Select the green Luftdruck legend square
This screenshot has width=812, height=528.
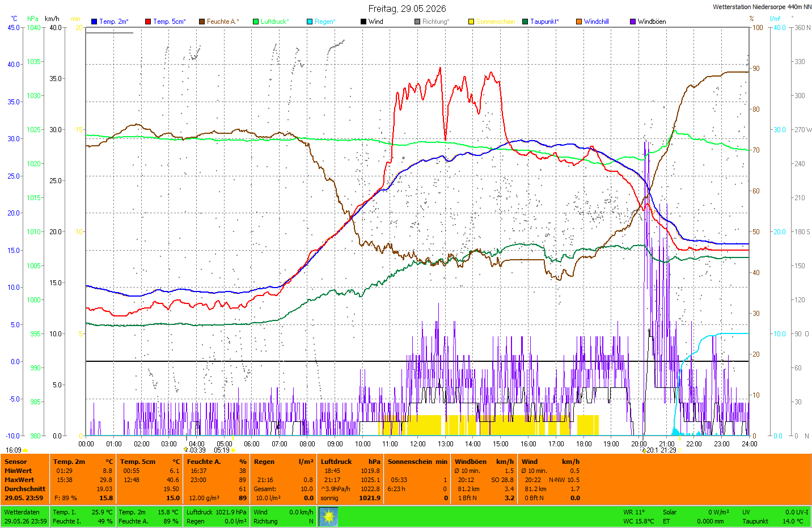(256, 22)
